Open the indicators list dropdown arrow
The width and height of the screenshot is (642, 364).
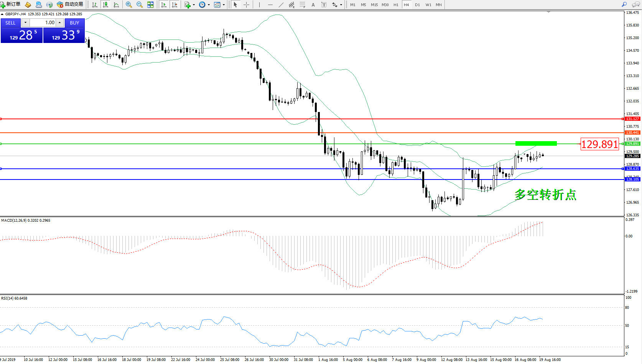194,5
